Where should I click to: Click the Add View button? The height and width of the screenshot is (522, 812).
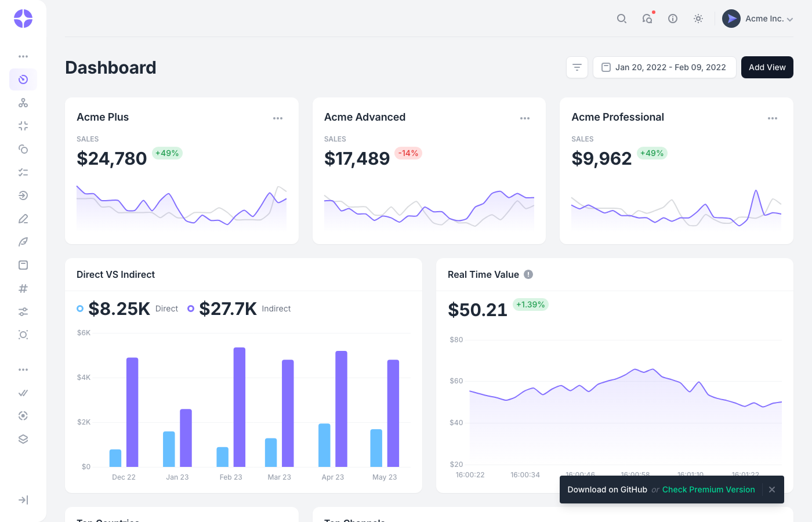767,67
